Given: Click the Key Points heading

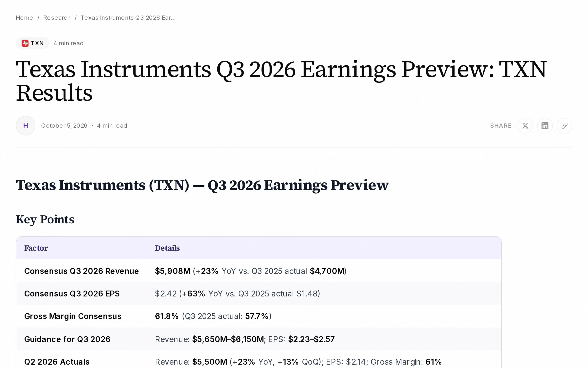Looking at the screenshot, I should (x=45, y=220).
